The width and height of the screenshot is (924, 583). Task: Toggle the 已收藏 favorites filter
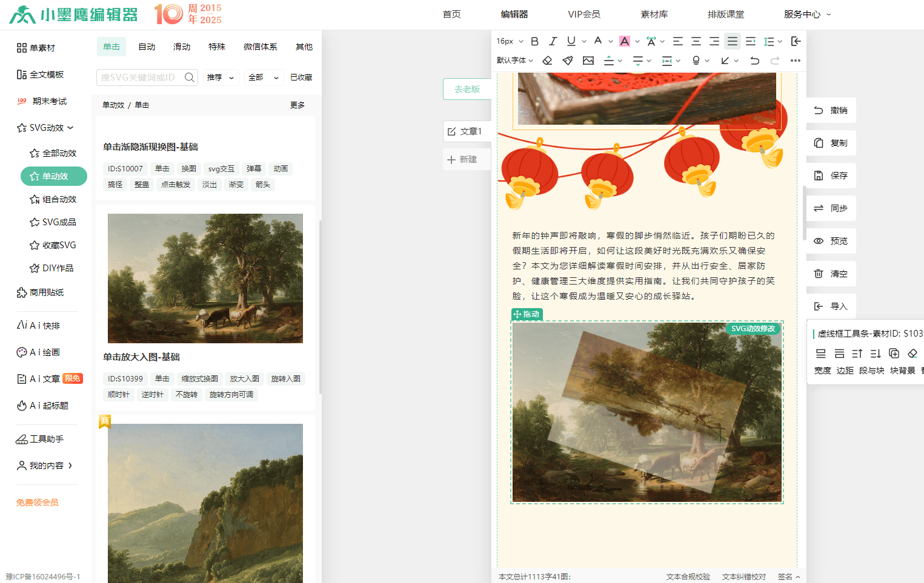301,77
